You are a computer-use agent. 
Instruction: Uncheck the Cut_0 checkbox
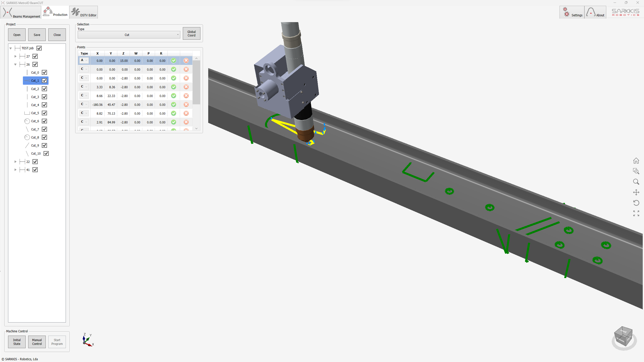45,73
